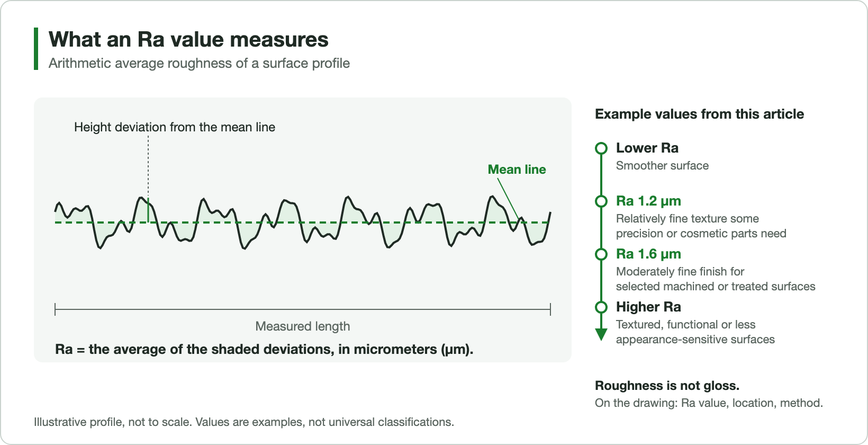Click the Roughness is not gloss heading
Image resolution: width=868 pixels, height=445 pixels.
pyautogui.click(x=667, y=386)
